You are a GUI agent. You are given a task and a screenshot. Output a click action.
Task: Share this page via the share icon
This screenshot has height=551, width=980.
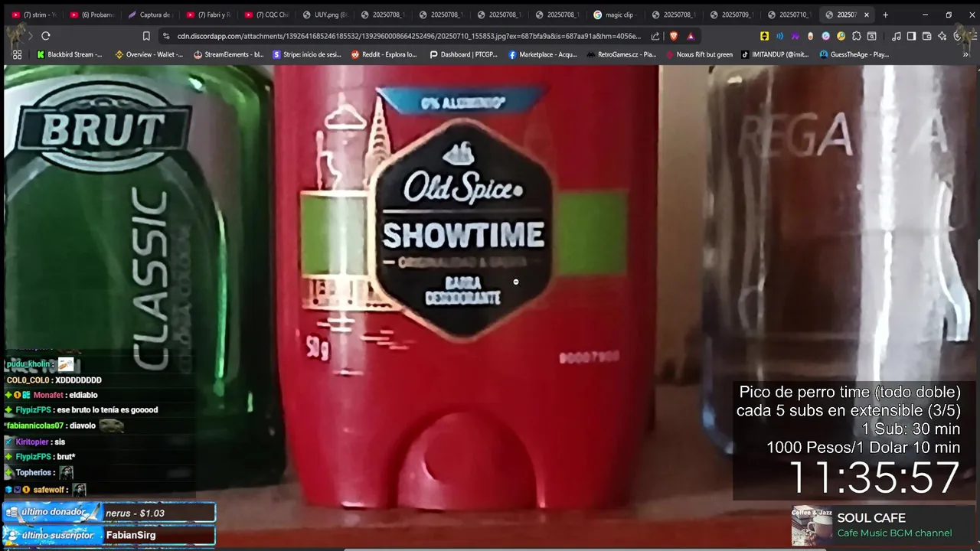pyautogui.click(x=655, y=36)
